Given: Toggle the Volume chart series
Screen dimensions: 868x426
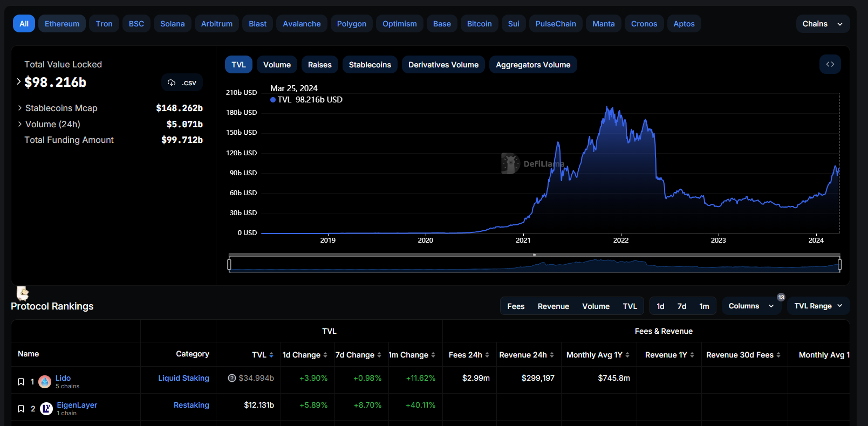Looking at the screenshot, I should [x=277, y=65].
